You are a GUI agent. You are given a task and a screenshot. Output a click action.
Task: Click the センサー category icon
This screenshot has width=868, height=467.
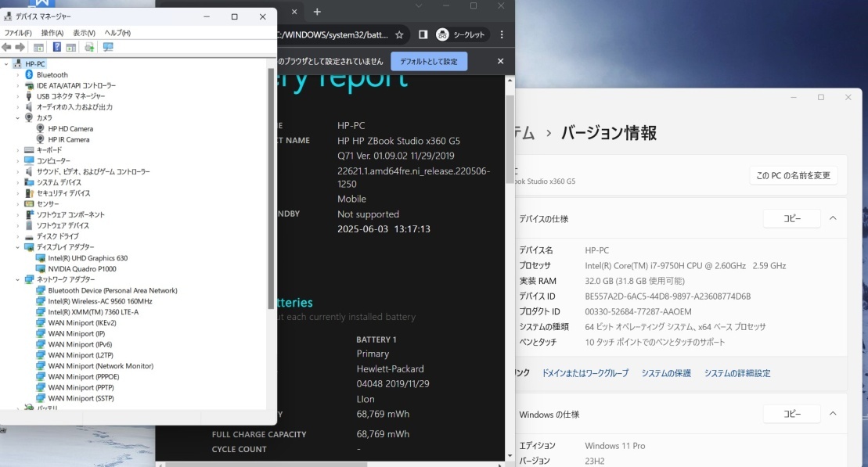(x=29, y=204)
